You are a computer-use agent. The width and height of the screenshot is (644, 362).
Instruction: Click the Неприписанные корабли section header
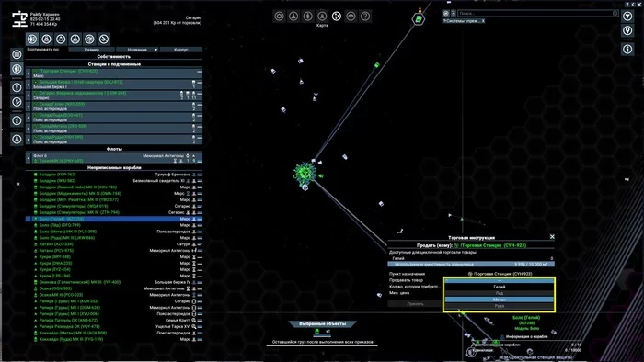[x=114, y=167]
